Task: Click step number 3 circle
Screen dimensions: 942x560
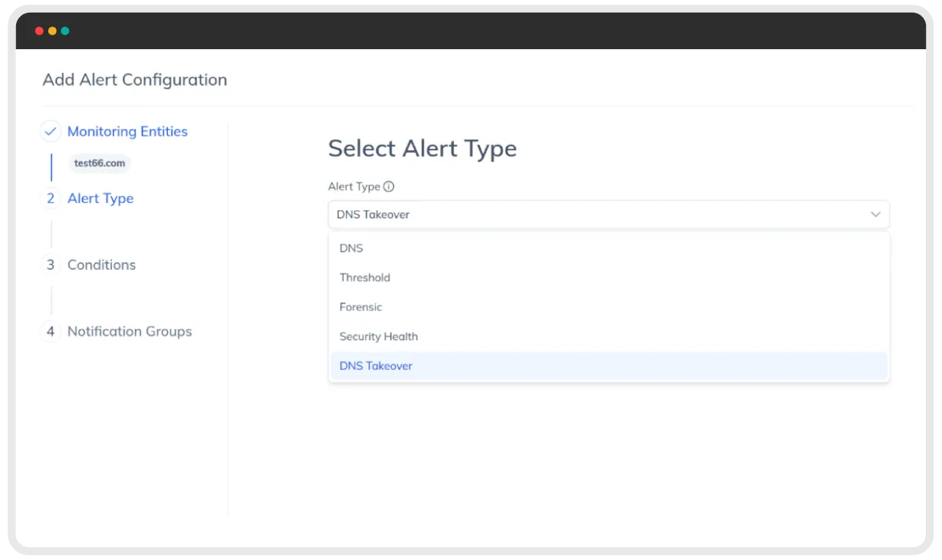Action: 50,265
